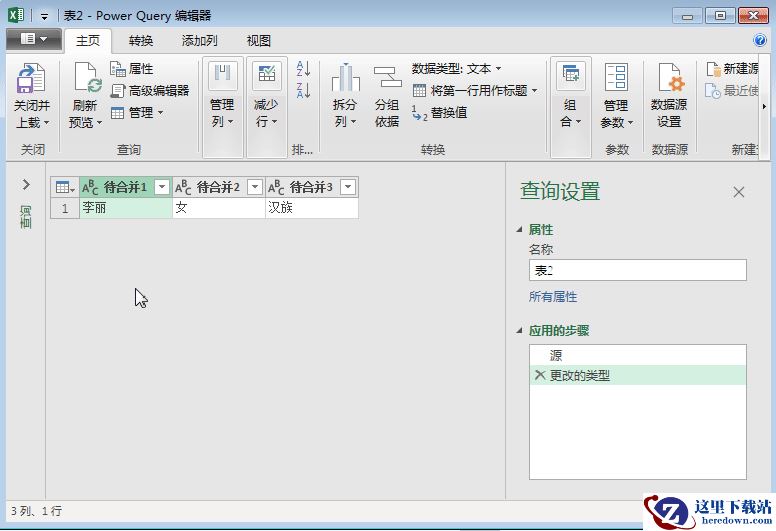Select the cell containing 汉族
This screenshot has width=776, height=531.
pos(312,208)
